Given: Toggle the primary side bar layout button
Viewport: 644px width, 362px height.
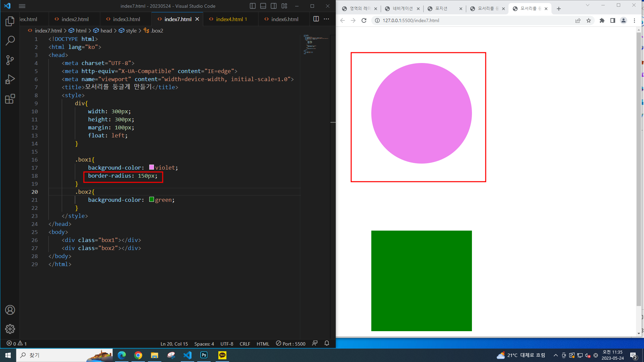Looking at the screenshot, I should point(253,6).
